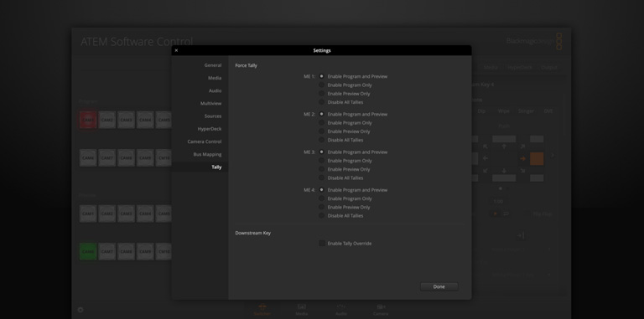Select ME 4 Enable Preview Only

point(322,207)
